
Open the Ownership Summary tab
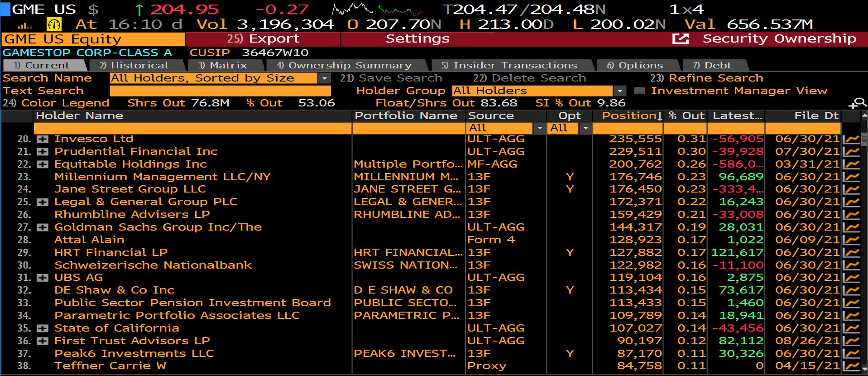coord(346,66)
